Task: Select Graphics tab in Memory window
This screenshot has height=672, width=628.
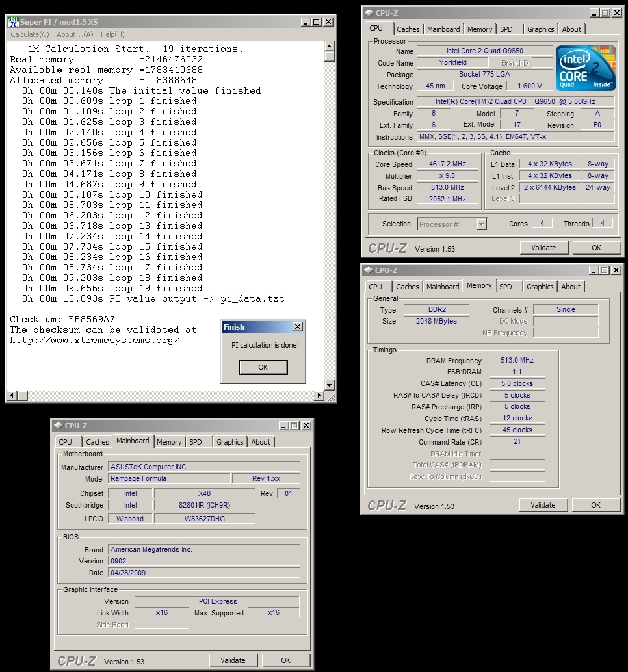Action: click(x=540, y=287)
